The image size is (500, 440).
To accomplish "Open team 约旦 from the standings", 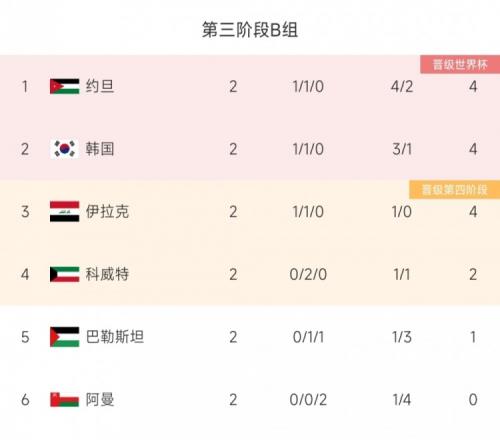I will click(100, 86).
